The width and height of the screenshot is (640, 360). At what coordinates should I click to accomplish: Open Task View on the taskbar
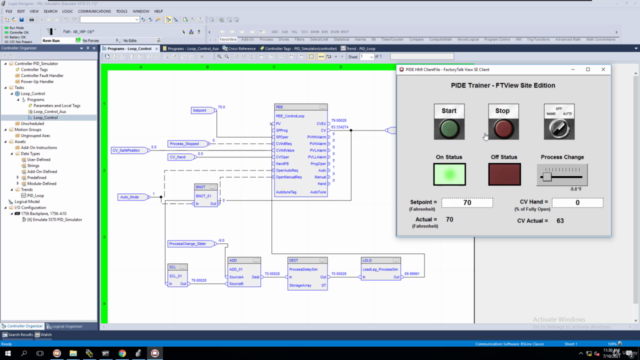tap(40, 353)
